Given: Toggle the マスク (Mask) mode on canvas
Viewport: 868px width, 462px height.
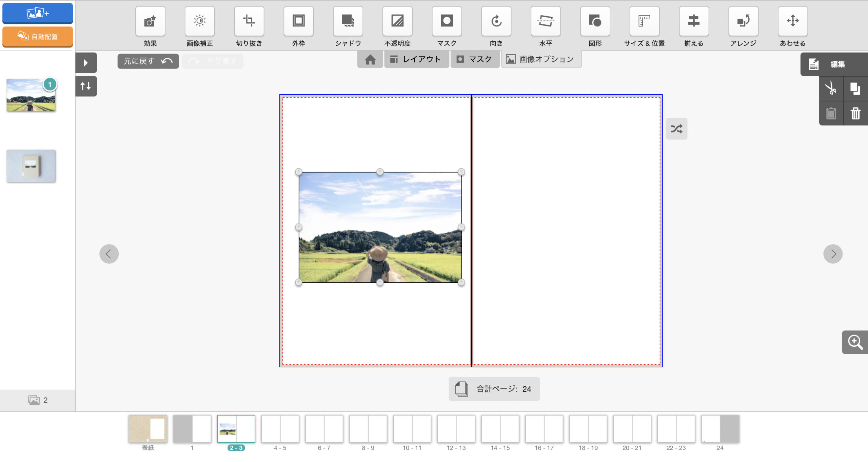Looking at the screenshot, I should tap(474, 59).
